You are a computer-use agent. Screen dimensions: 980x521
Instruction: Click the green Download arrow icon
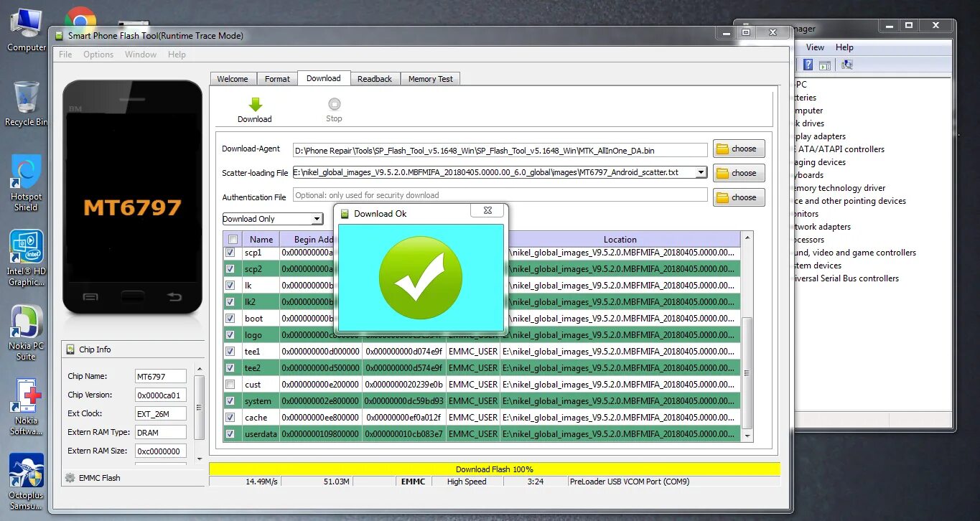pos(255,105)
